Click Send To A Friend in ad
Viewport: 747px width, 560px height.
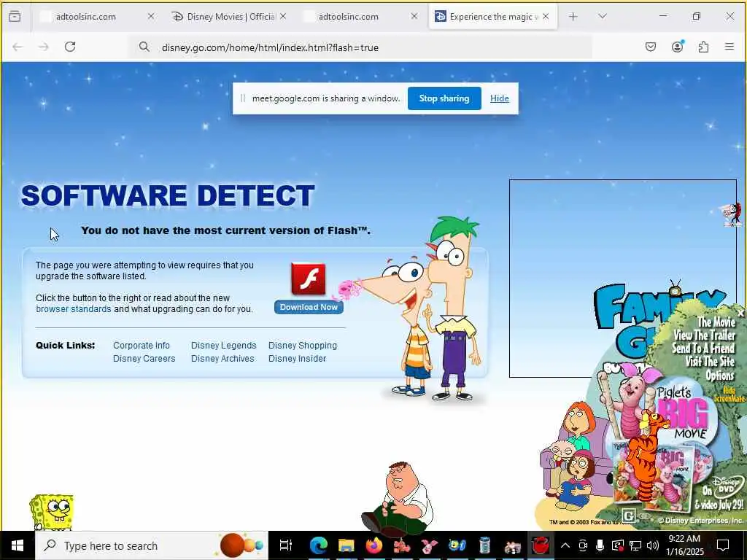[x=703, y=349]
